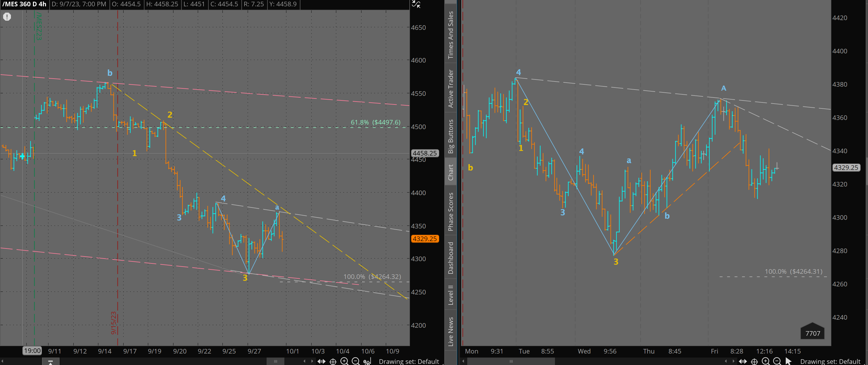This screenshot has width=868, height=365.
Task: Open the Active Trader sidebar tab
Action: point(451,88)
